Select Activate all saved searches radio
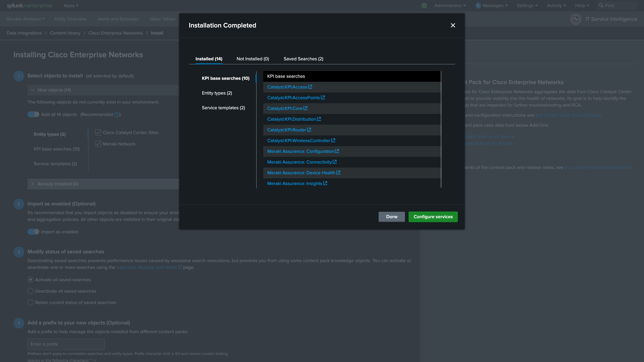Screen dimensions: 644x362 (31, 280)
